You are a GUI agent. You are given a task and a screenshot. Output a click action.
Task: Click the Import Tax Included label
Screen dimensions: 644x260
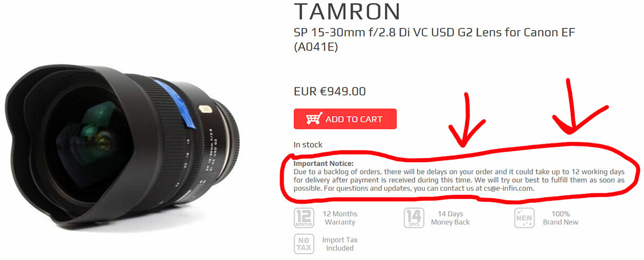pyautogui.click(x=340, y=244)
